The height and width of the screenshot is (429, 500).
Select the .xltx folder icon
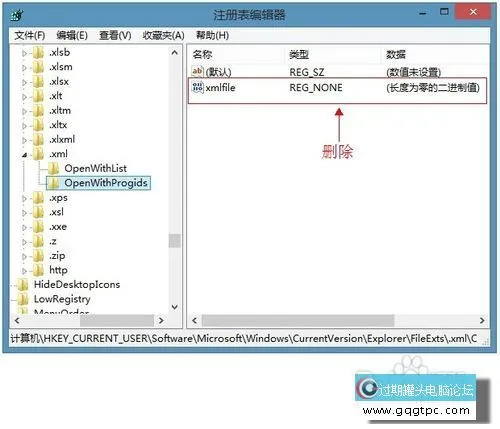tap(38, 125)
